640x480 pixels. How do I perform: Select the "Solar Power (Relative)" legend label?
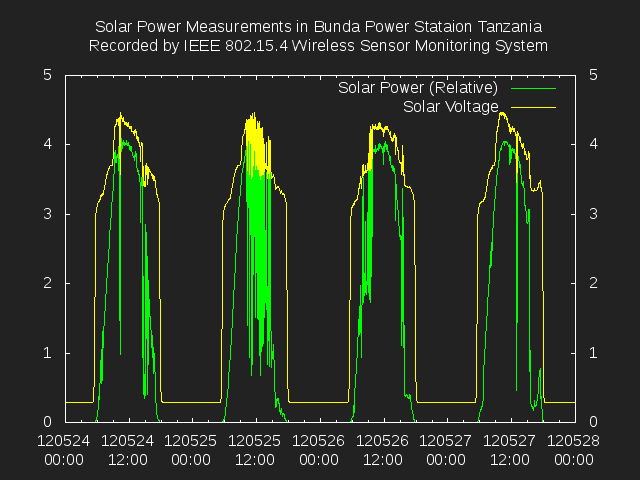pos(417,88)
